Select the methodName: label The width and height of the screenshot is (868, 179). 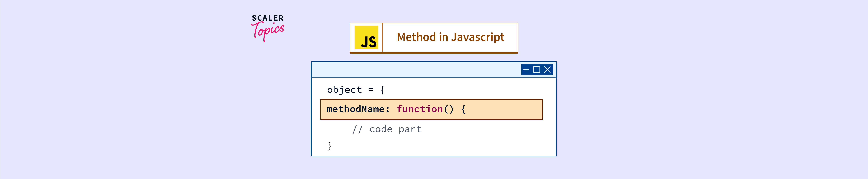358,109
